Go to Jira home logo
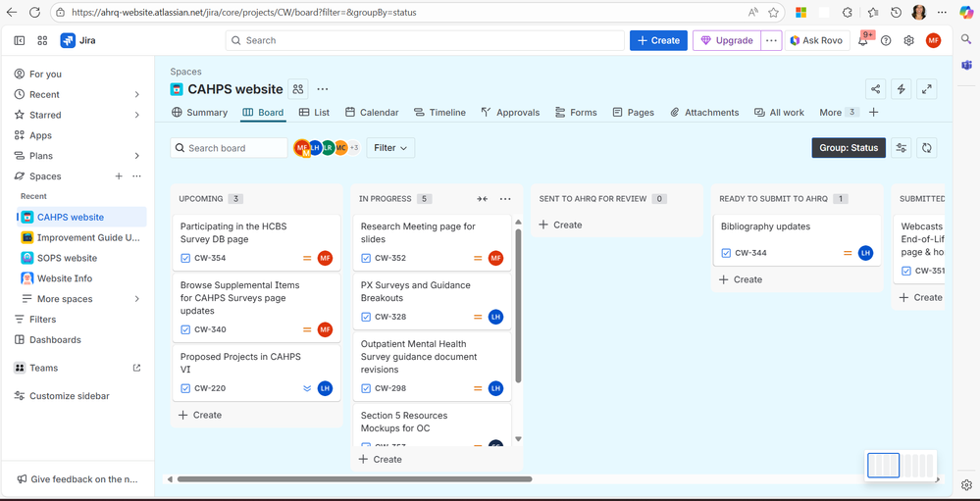 pos(78,40)
